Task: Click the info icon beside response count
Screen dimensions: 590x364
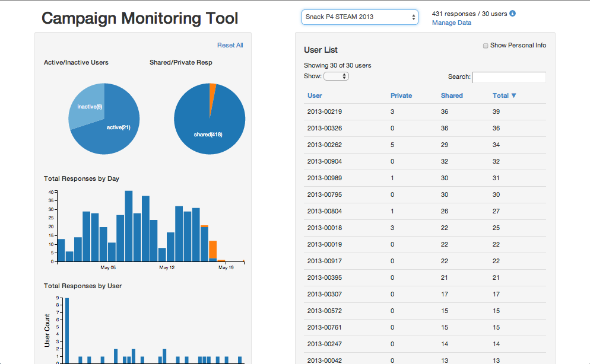Action: (x=513, y=14)
